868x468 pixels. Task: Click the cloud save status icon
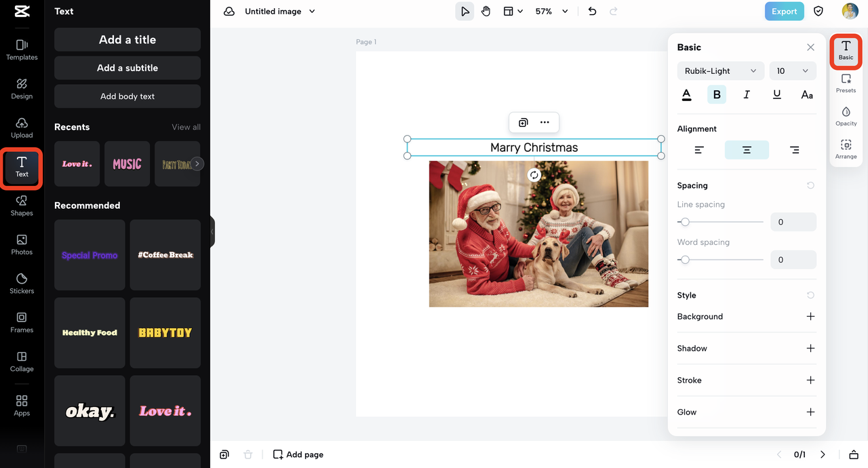click(x=229, y=12)
